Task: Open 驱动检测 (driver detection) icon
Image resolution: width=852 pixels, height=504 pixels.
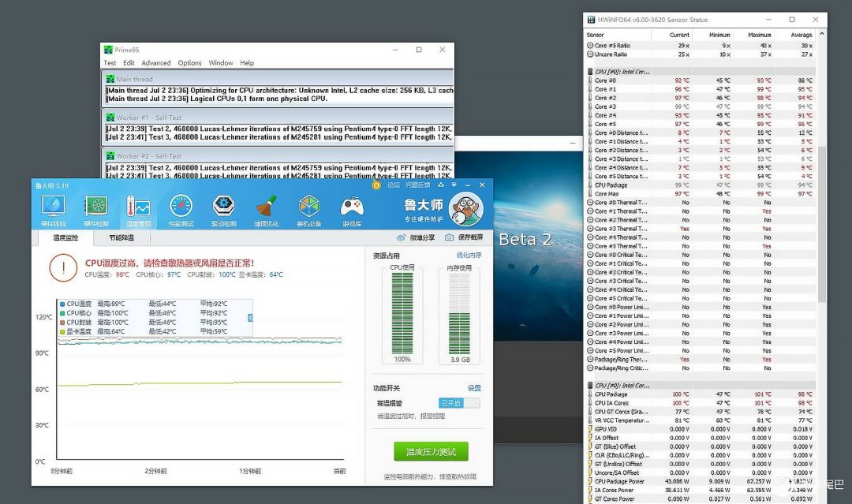Action: [x=223, y=211]
